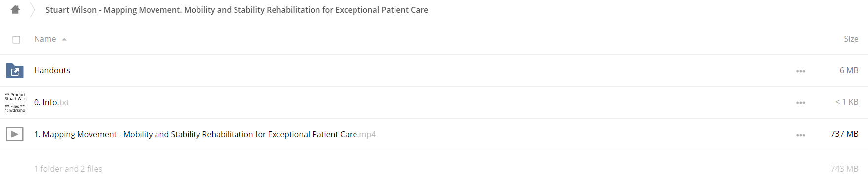Open the more actions menu for Handouts
868x182 pixels.
point(800,71)
